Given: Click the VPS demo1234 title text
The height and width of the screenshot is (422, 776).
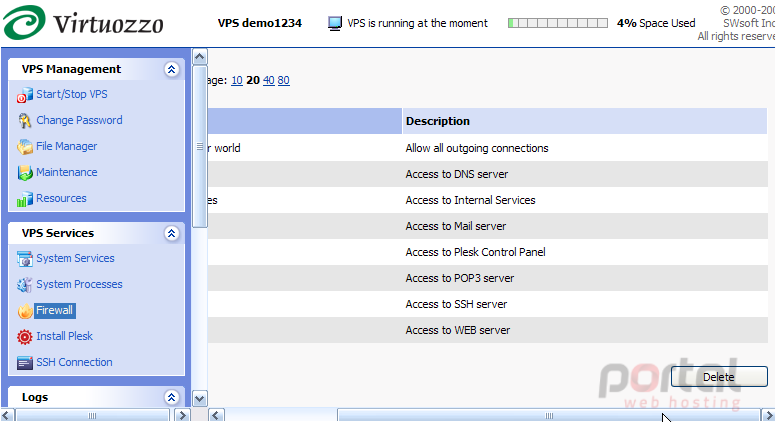Looking at the screenshot, I should coord(260,23).
